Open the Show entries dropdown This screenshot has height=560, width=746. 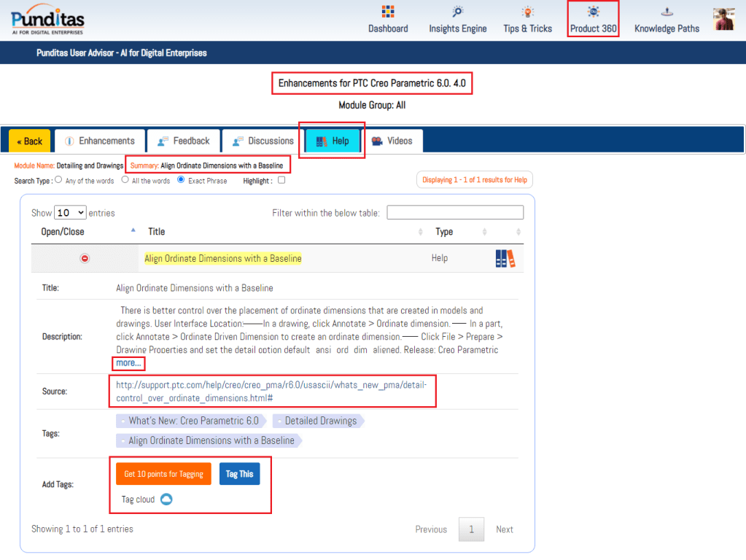coord(70,213)
